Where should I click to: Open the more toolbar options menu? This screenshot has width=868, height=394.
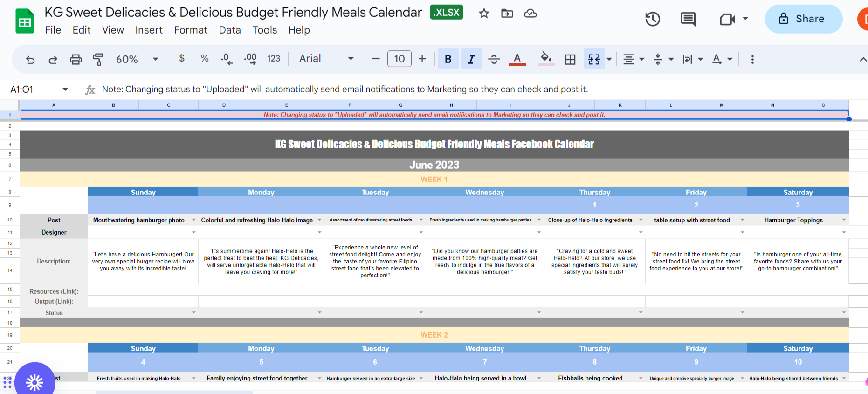(752, 59)
